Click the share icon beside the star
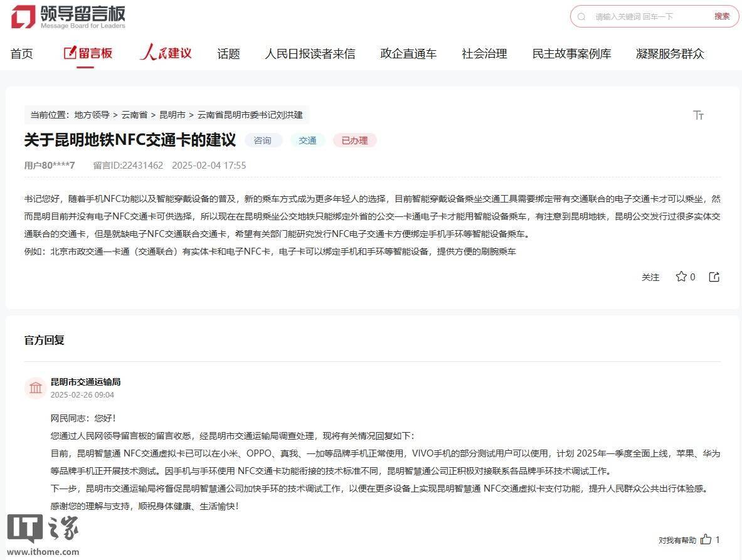 714,277
